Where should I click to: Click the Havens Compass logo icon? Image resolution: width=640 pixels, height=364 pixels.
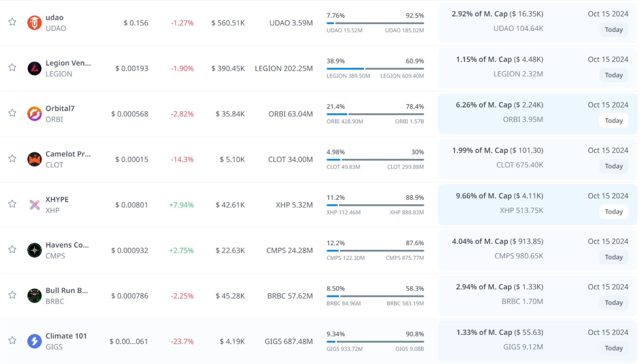click(34, 250)
